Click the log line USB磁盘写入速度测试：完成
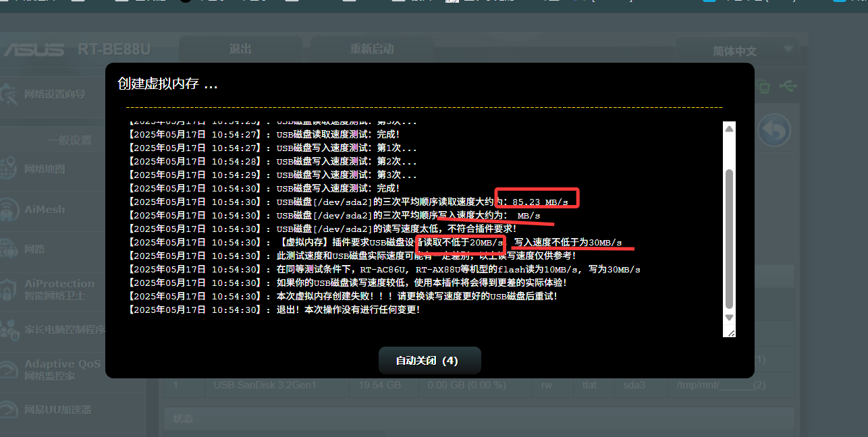Image resolution: width=868 pixels, height=437 pixels. [264, 188]
